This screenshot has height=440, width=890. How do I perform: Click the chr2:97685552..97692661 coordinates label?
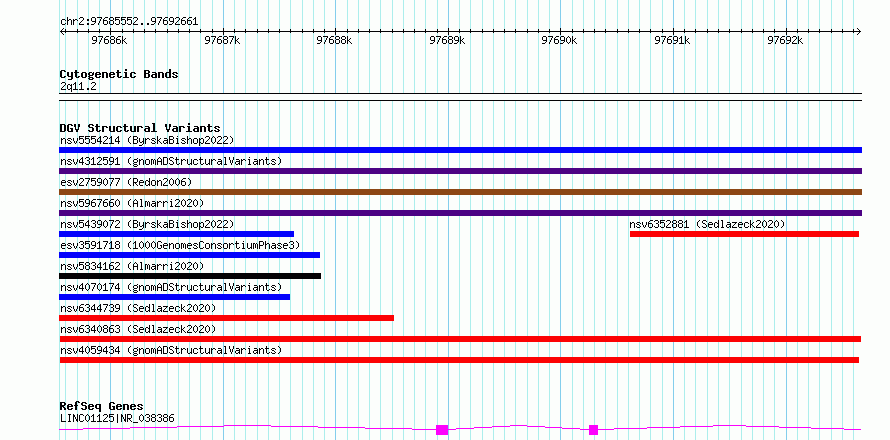[x=129, y=22]
